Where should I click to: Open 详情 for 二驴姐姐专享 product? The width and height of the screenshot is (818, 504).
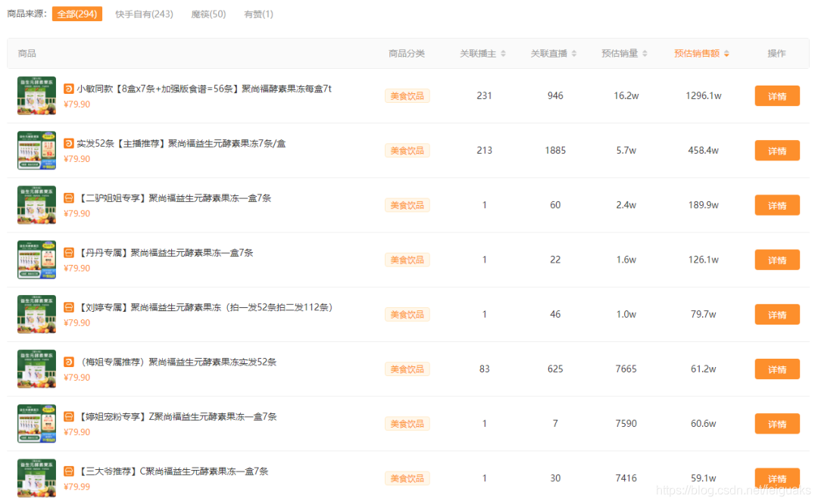click(777, 205)
